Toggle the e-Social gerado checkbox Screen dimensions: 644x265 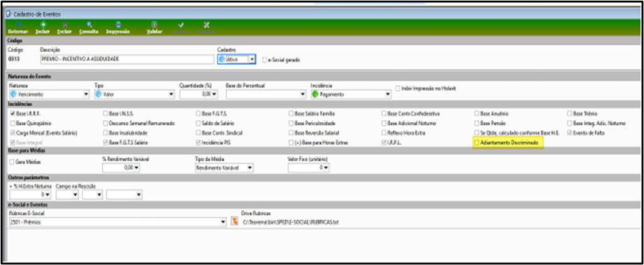pyautogui.click(x=265, y=60)
